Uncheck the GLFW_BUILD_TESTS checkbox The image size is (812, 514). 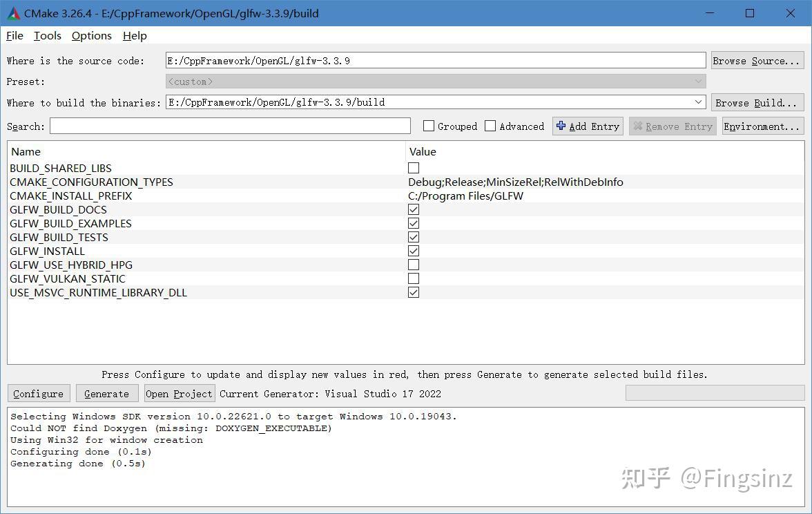point(413,238)
